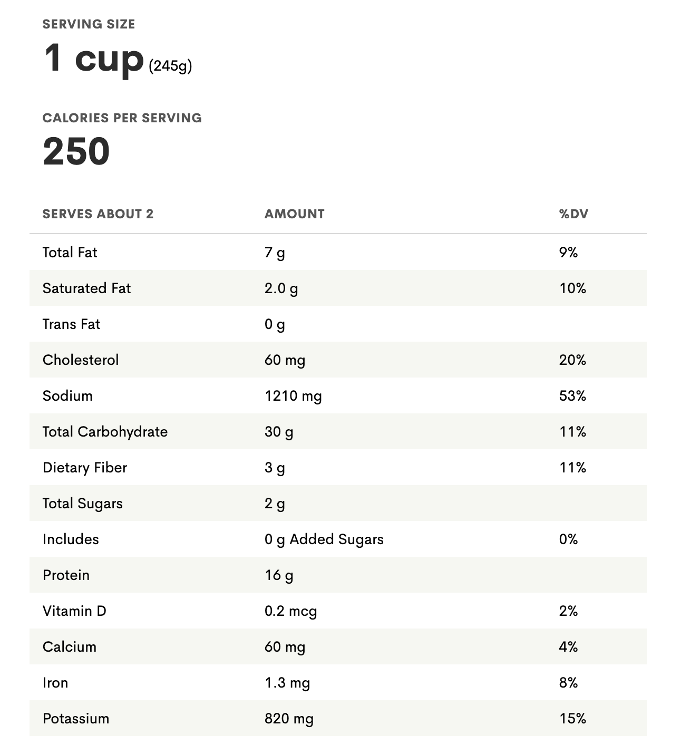Select the Total Carbohydrate row label
Screen dimensions: 700x754
click(x=105, y=432)
